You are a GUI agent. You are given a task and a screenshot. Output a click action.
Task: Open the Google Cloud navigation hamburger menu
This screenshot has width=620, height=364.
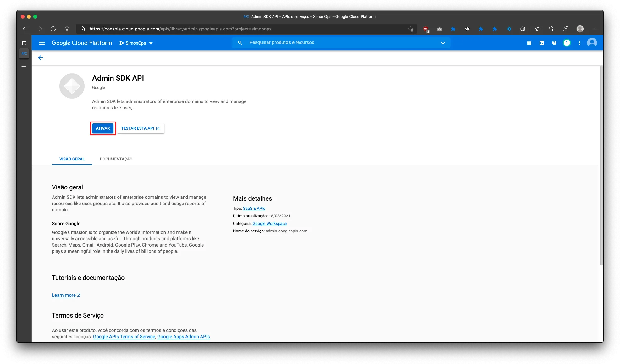42,43
